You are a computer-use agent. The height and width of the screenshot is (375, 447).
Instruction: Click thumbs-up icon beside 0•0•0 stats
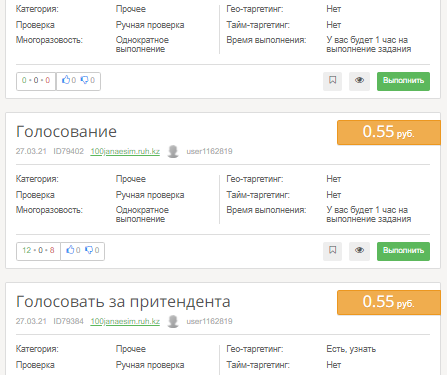[x=66, y=80]
